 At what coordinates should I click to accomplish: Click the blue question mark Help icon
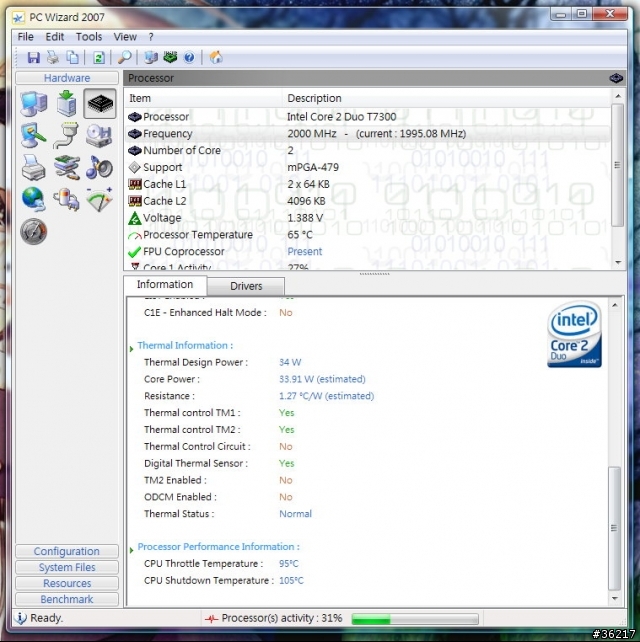coord(189,57)
